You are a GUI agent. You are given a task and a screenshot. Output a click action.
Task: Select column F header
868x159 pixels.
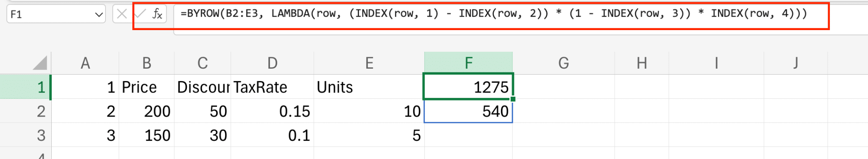468,63
